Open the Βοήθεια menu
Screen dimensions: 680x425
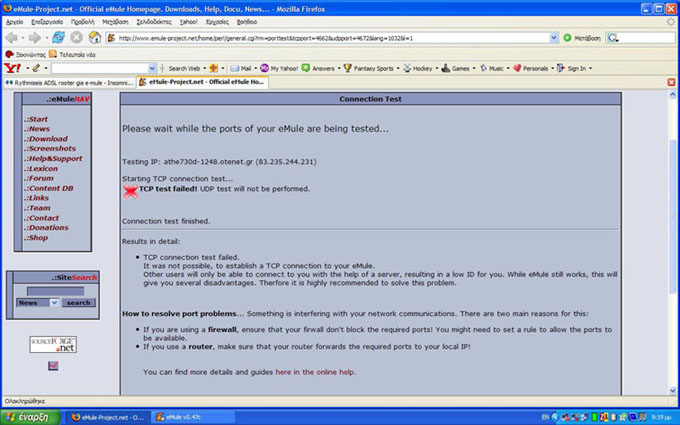click(247, 22)
